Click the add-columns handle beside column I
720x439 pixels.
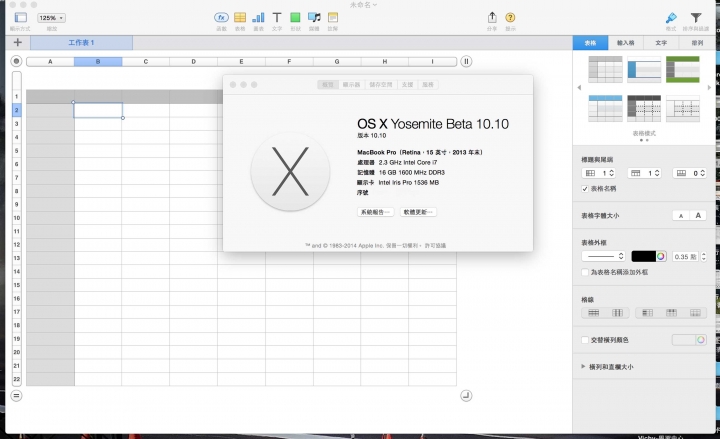466,61
